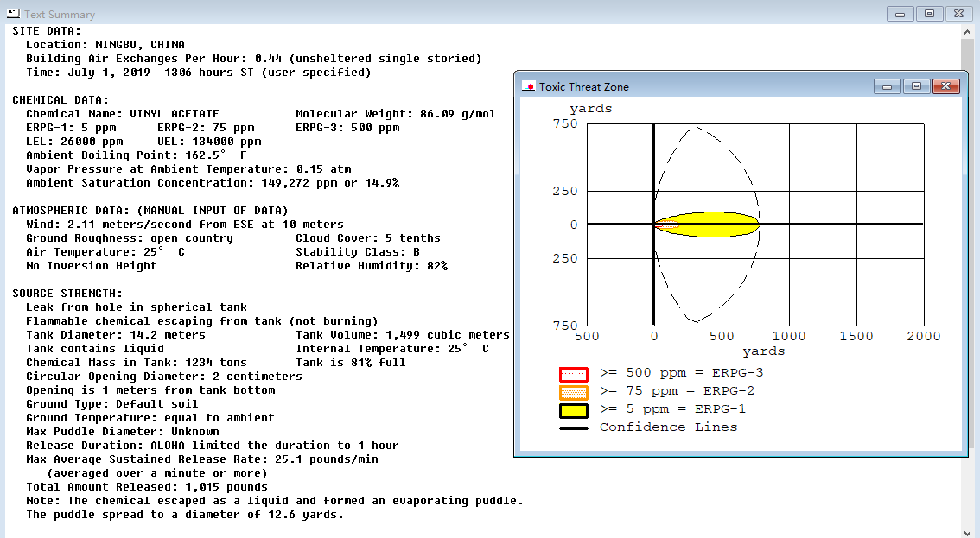Click 'Ground Roughness: open country' text
The image size is (980, 538).
pos(130,238)
